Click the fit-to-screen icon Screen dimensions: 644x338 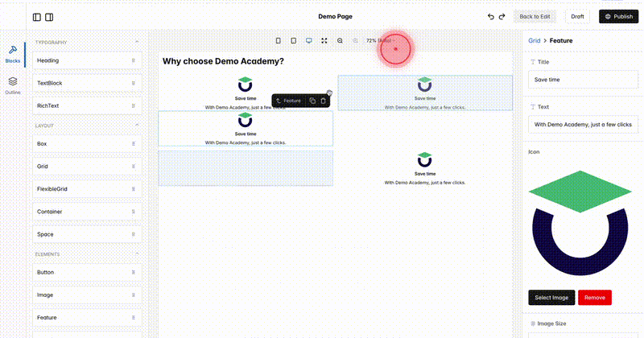(324, 41)
